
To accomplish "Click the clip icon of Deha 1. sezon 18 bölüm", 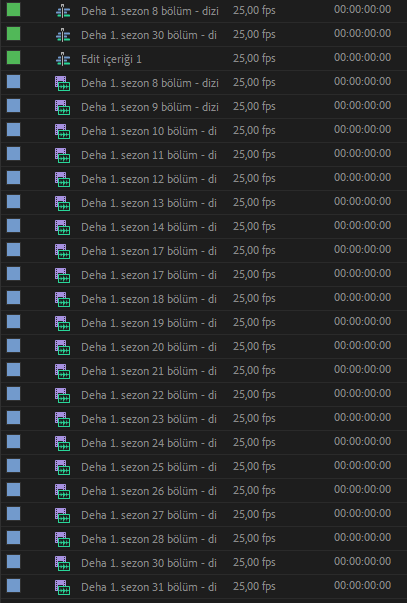I will 62,299.
